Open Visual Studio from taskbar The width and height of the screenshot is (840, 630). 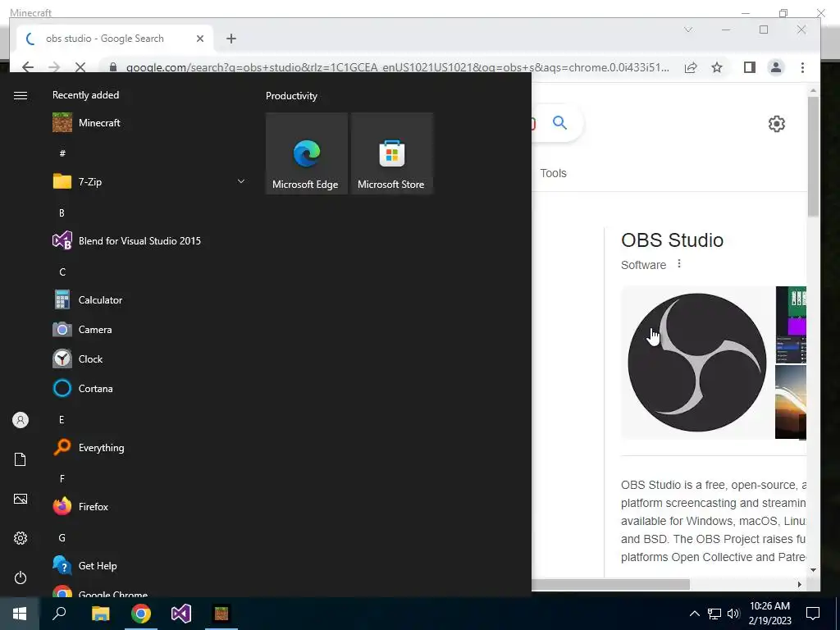(x=181, y=614)
